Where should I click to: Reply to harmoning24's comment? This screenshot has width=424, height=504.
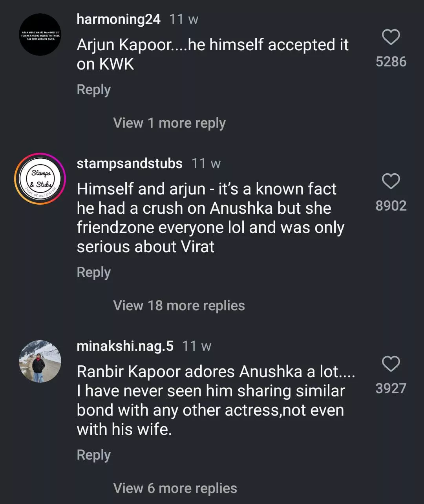click(x=93, y=90)
